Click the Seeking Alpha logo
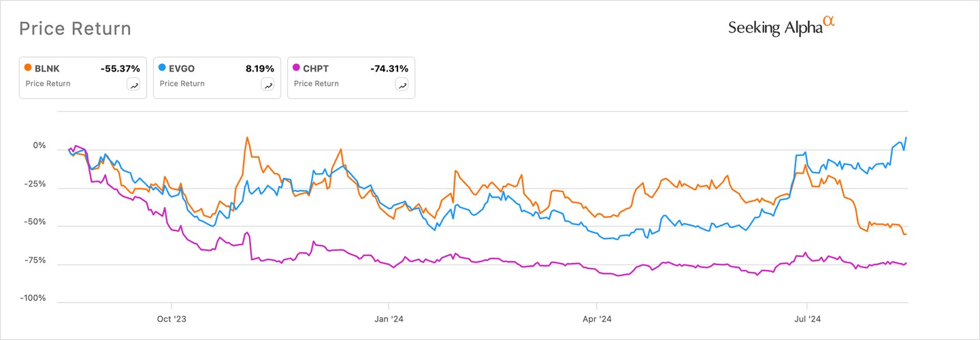This screenshot has width=980, height=340. pyautogui.click(x=781, y=27)
